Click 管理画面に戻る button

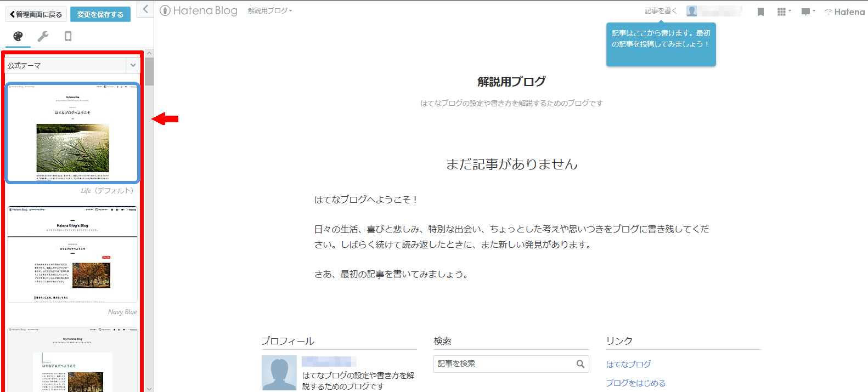[36, 14]
